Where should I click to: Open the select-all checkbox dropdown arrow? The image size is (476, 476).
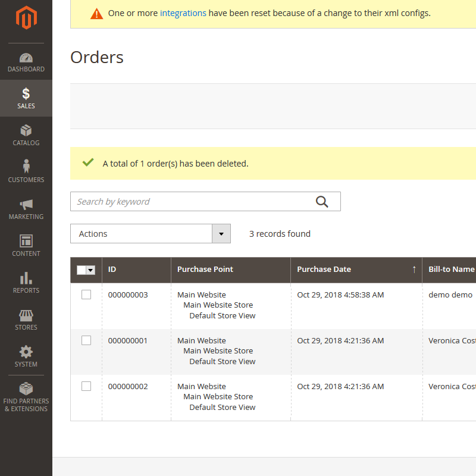point(90,270)
